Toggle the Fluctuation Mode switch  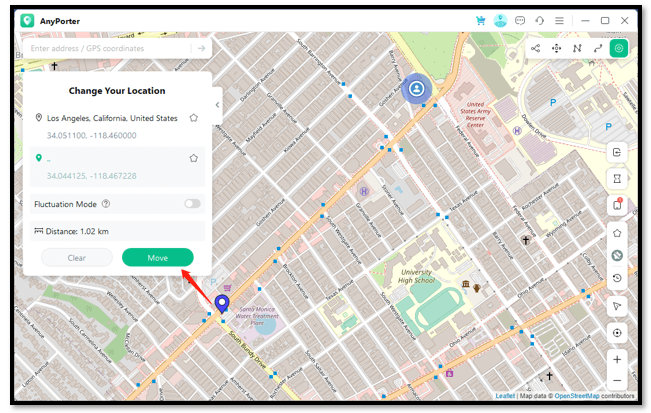point(192,204)
